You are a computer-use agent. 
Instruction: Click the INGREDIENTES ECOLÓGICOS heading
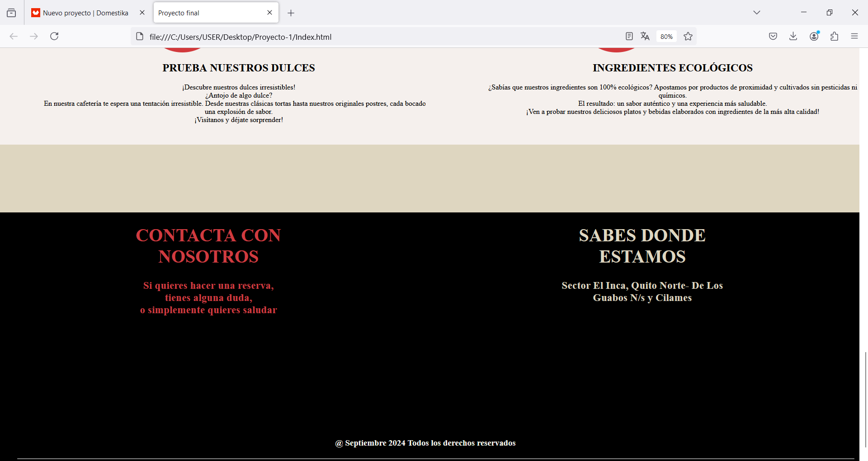(x=673, y=68)
